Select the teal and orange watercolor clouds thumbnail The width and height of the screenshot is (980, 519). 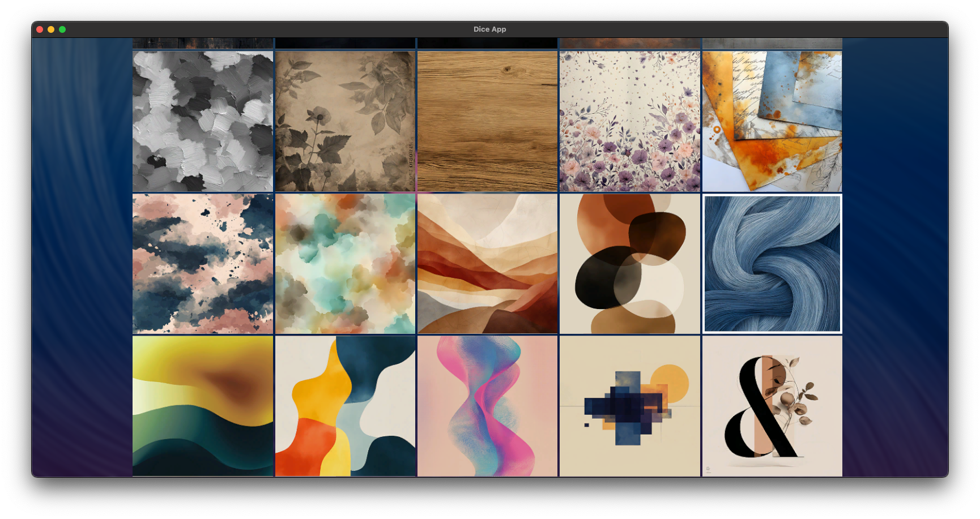pyautogui.click(x=345, y=263)
